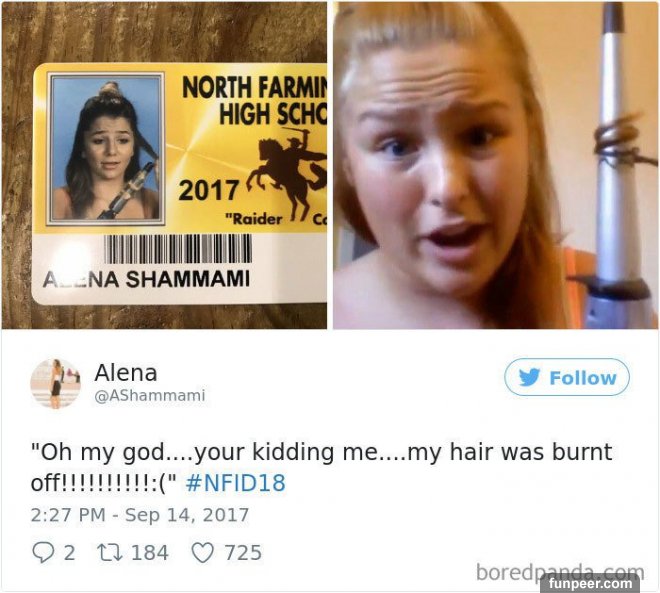Open the @AShammami handle link
Screen dimensions: 660x593
pos(150,395)
